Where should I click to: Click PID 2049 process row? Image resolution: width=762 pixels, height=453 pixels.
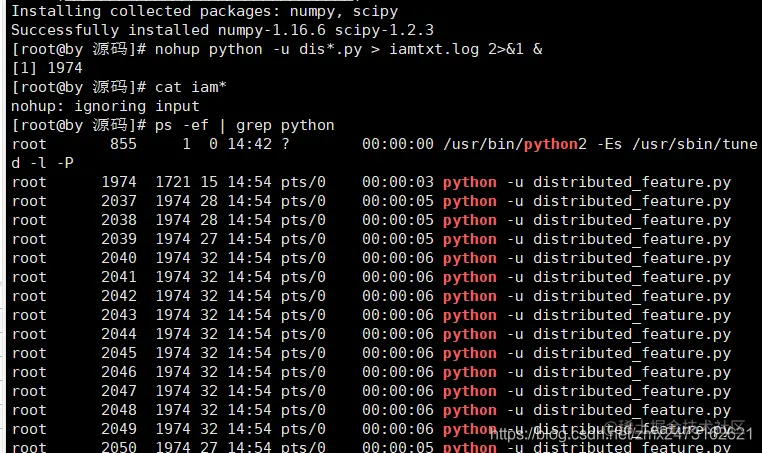pyautogui.click(x=371, y=428)
